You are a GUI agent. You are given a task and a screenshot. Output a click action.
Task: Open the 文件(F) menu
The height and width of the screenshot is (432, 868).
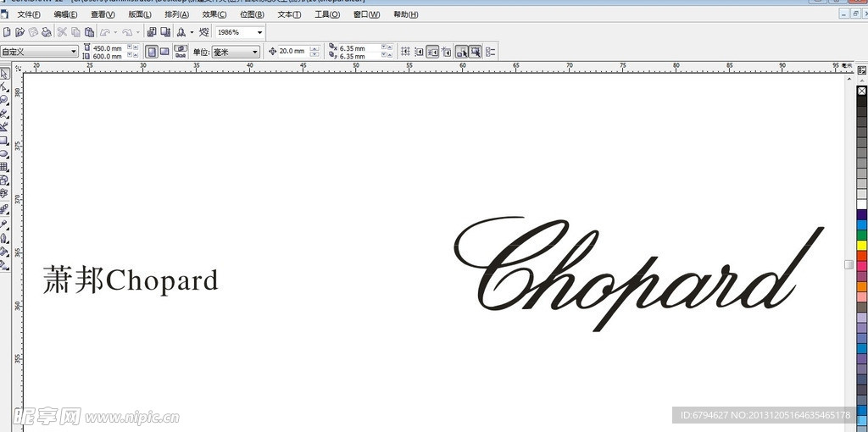pos(29,14)
